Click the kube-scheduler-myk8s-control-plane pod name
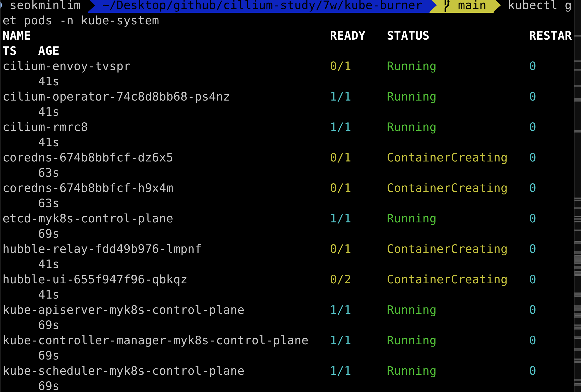Viewport: 581px width, 392px height. point(123,371)
